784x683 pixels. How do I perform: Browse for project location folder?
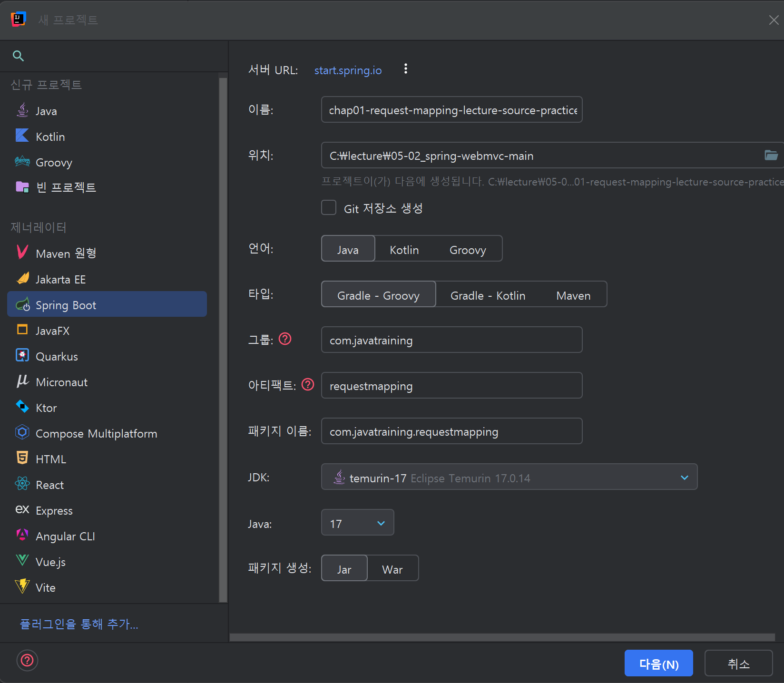771,155
